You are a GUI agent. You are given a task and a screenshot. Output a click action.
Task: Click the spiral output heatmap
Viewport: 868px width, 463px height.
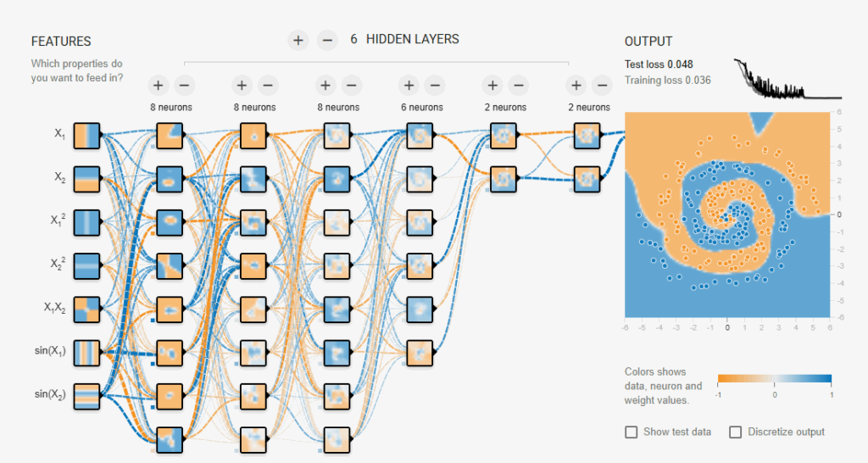pyautogui.click(x=727, y=215)
